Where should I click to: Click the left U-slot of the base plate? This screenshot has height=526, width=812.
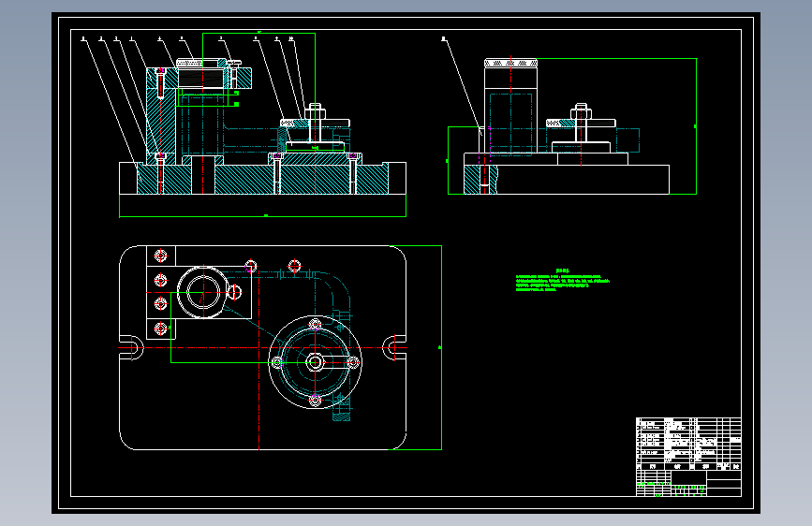pos(131,347)
